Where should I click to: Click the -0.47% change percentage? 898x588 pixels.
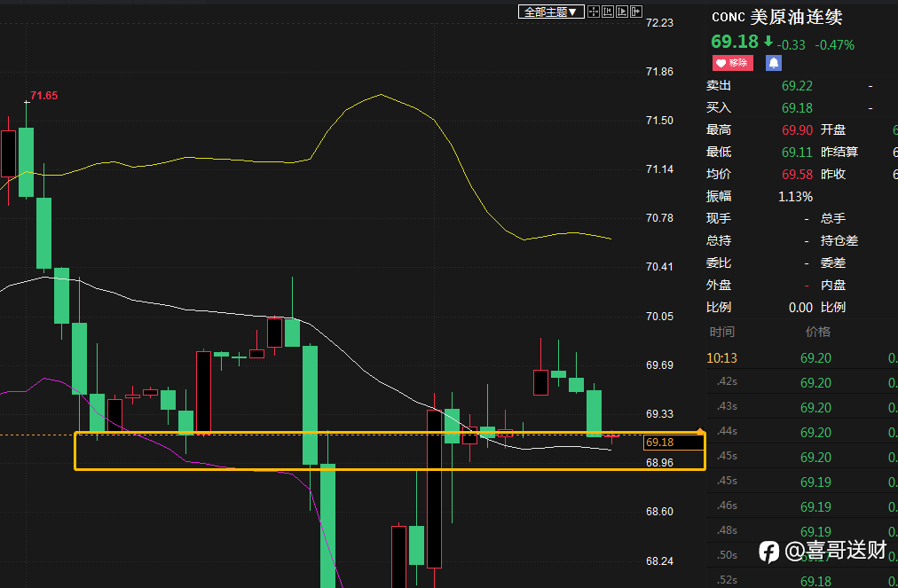tap(834, 45)
